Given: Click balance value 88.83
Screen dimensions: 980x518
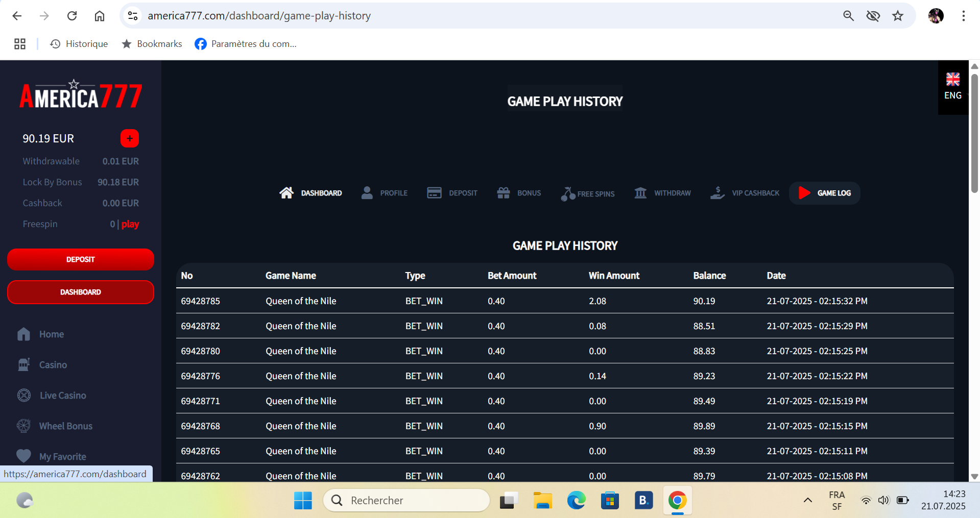Looking at the screenshot, I should (x=704, y=351).
